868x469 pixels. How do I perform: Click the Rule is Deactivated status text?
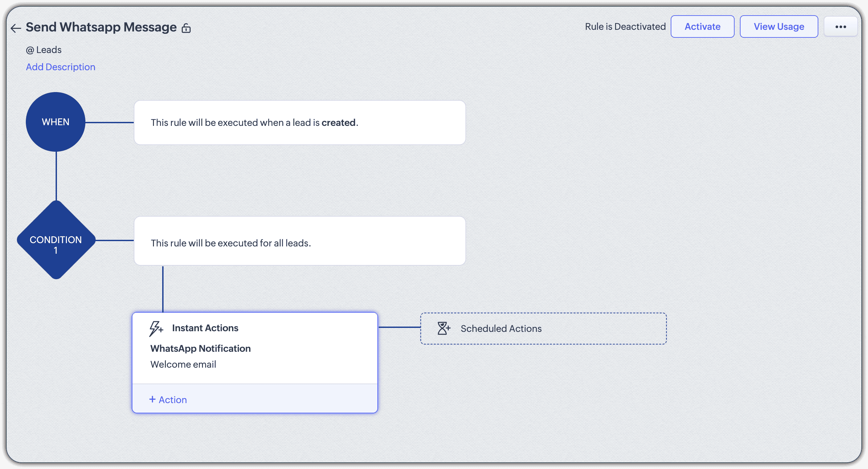click(x=625, y=26)
